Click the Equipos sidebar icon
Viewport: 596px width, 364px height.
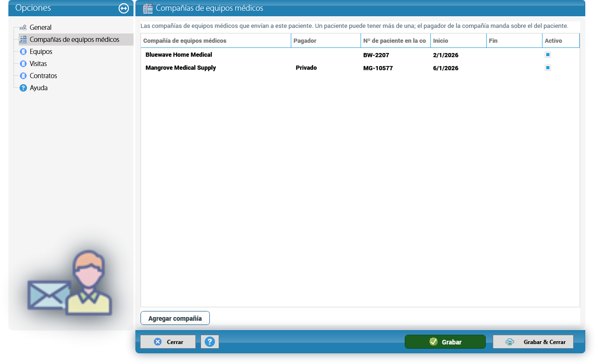pos(23,52)
